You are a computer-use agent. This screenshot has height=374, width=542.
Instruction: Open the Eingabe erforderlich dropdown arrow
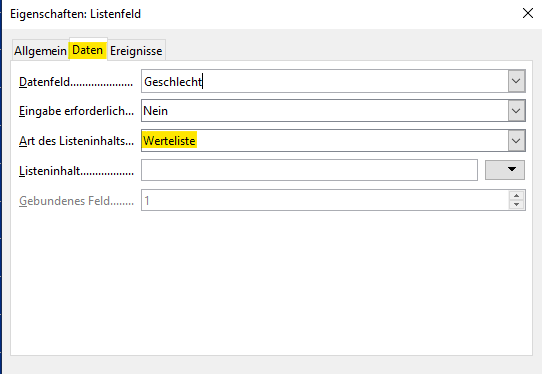(x=516, y=111)
